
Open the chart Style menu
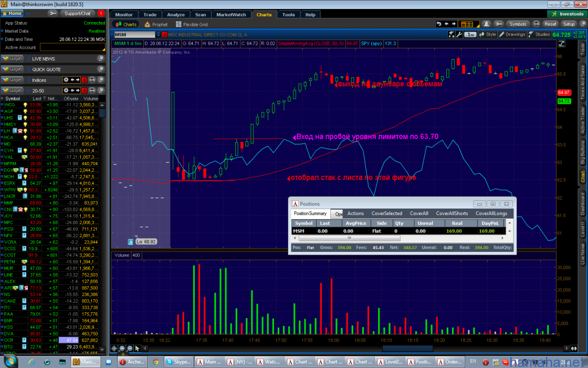[x=488, y=35]
